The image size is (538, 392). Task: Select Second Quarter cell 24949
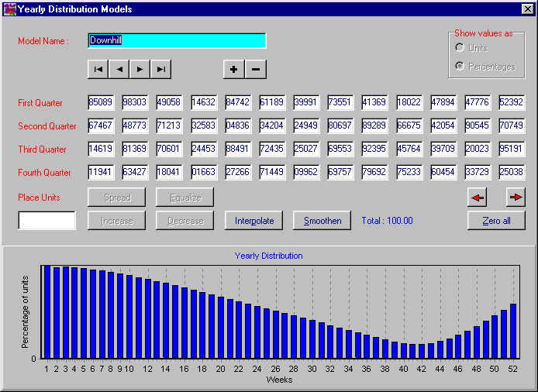[306, 126]
